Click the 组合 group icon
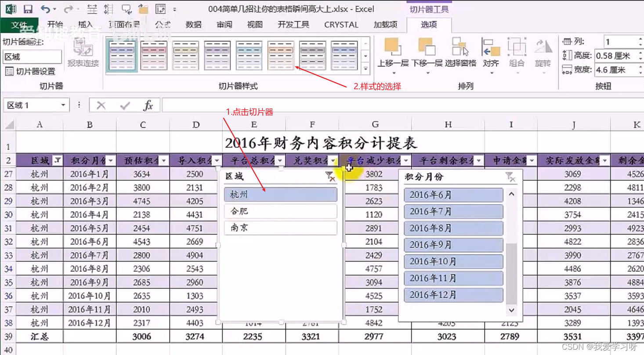The image size is (644, 355). click(517, 47)
